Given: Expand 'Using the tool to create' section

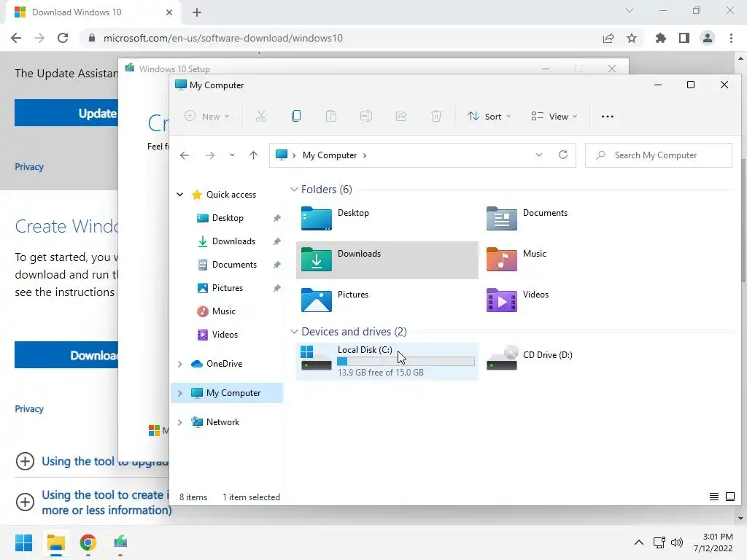Looking at the screenshot, I should pyautogui.click(x=25, y=502).
